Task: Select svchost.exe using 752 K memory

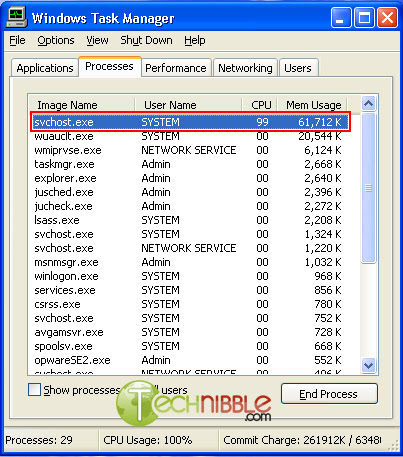Action: click(x=190, y=318)
